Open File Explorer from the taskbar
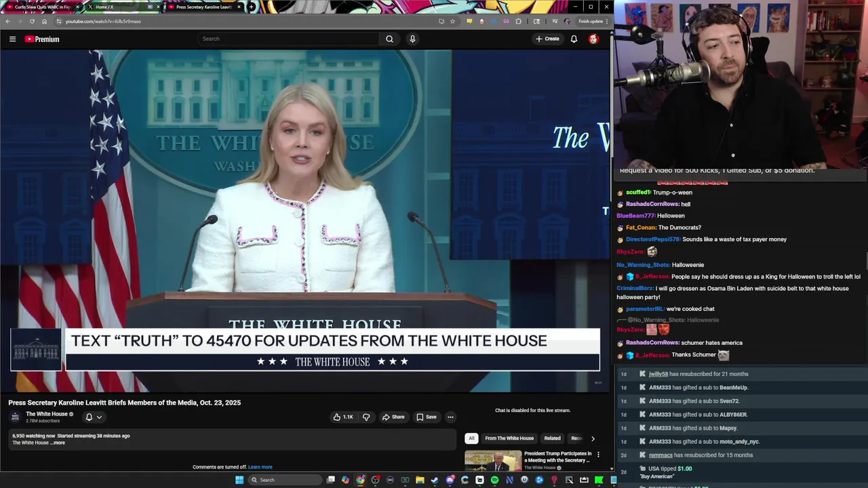Viewport: 868px width, 488px height. click(420, 480)
